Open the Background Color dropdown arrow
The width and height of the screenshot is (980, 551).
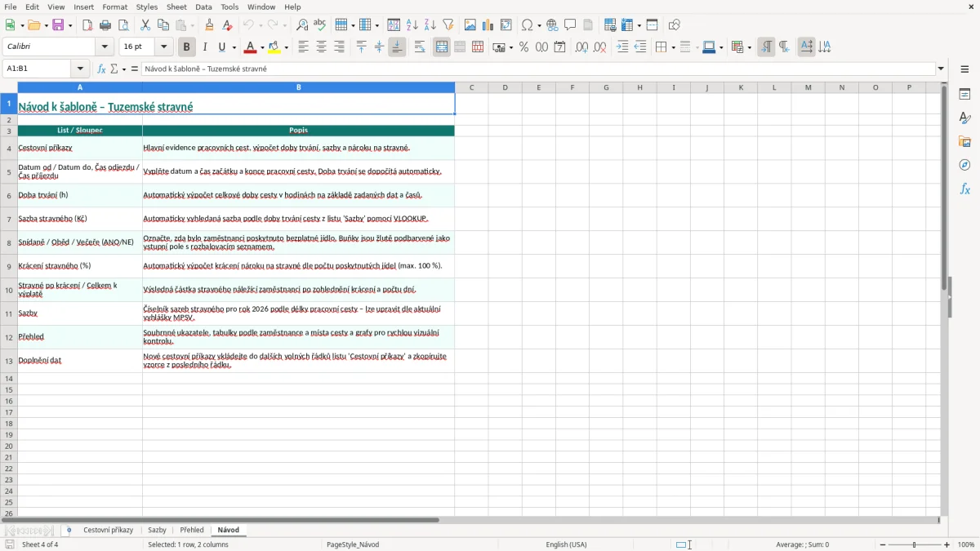tap(287, 47)
